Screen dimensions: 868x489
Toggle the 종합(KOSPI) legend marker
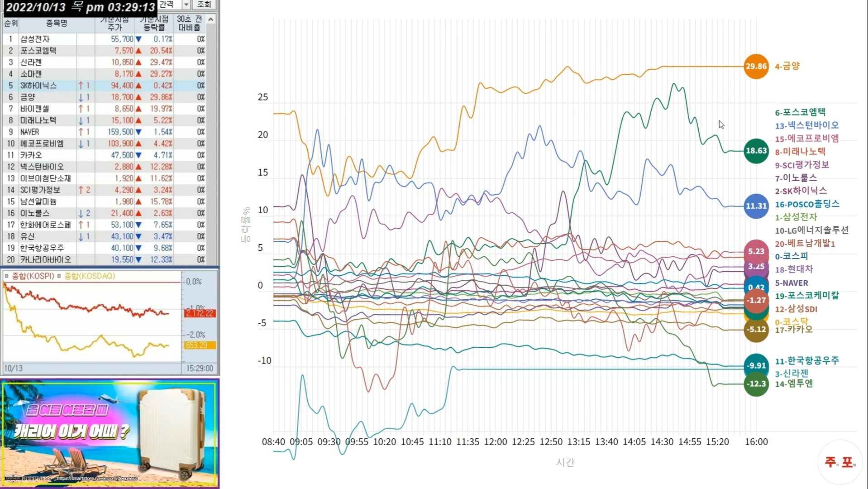pos(6,276)
